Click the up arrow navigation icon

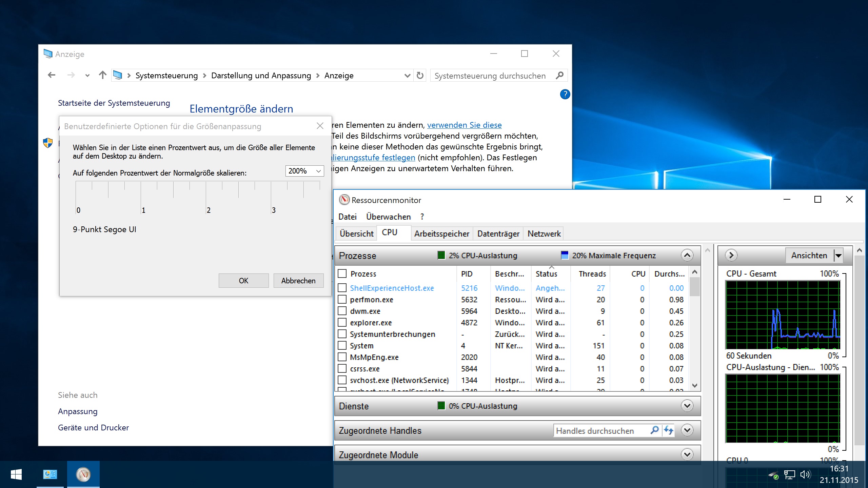click(x=102, y=75)
